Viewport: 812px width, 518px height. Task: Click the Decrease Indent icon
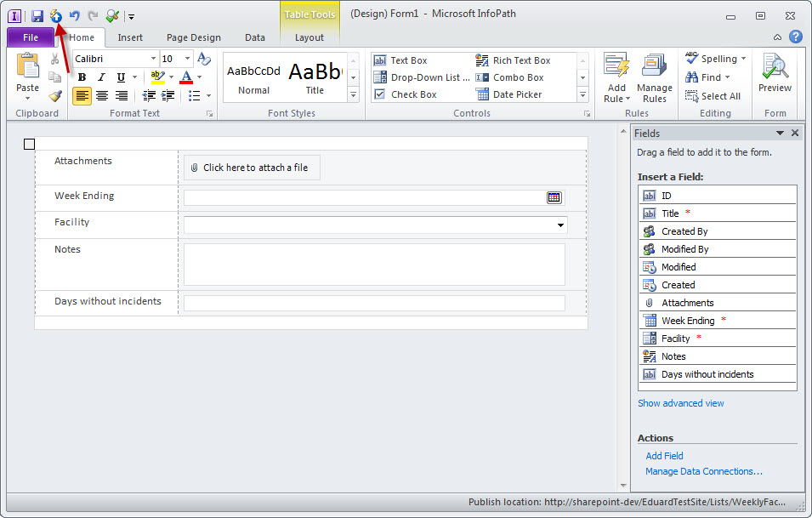[x=149, y=96]
